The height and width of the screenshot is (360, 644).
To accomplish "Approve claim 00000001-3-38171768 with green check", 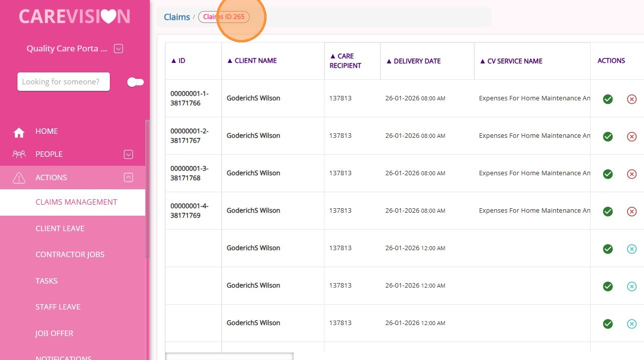I will (608, 174).
